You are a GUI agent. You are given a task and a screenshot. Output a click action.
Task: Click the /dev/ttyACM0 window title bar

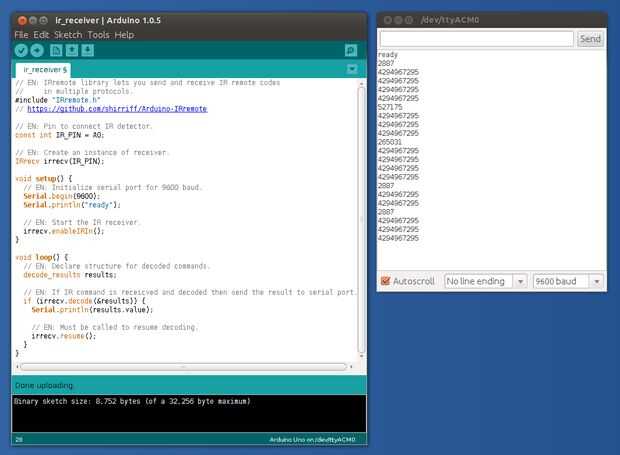point(492,20)
